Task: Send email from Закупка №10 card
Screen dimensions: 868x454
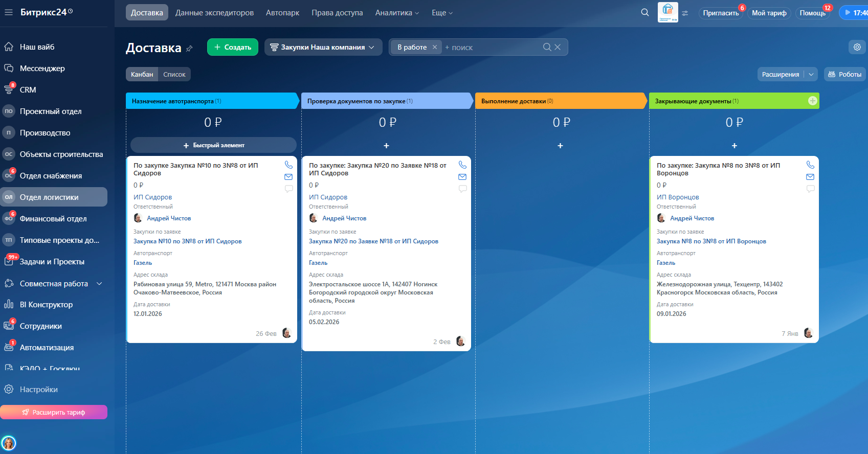Action: coord(288,177)
